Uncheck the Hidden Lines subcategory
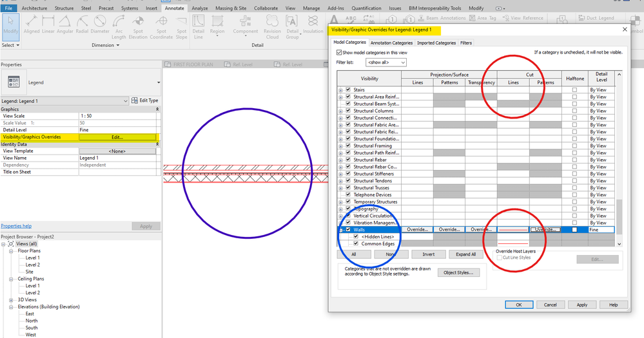 [356, 237]
